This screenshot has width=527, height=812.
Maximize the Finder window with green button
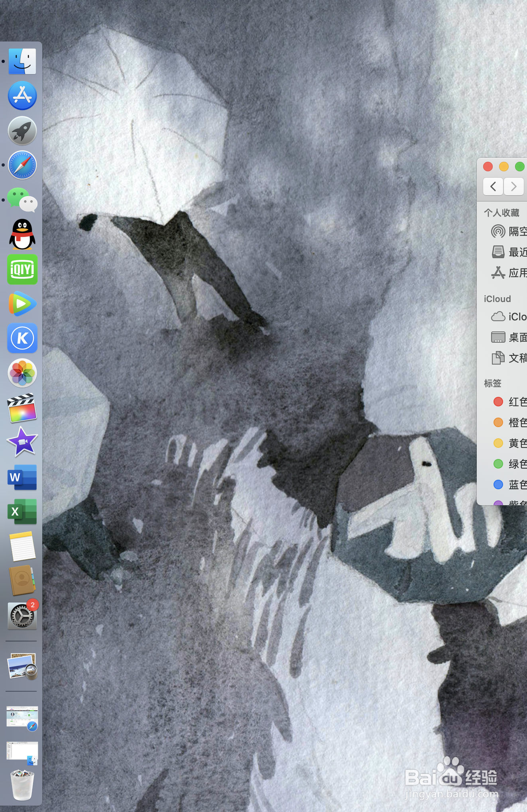point(520,167)
